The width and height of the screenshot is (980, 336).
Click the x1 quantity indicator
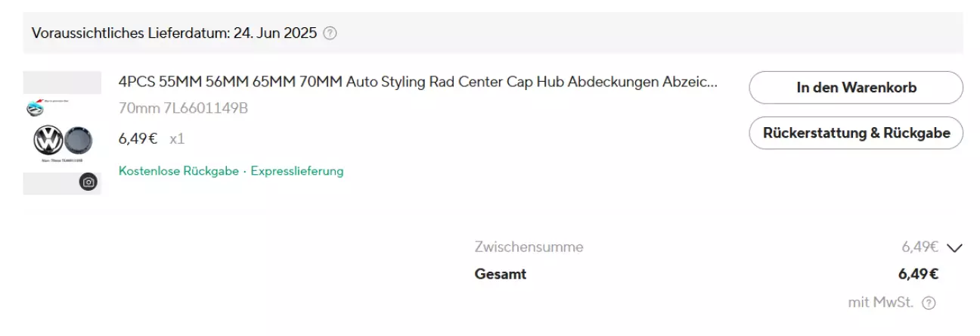(x=177, y=138)
